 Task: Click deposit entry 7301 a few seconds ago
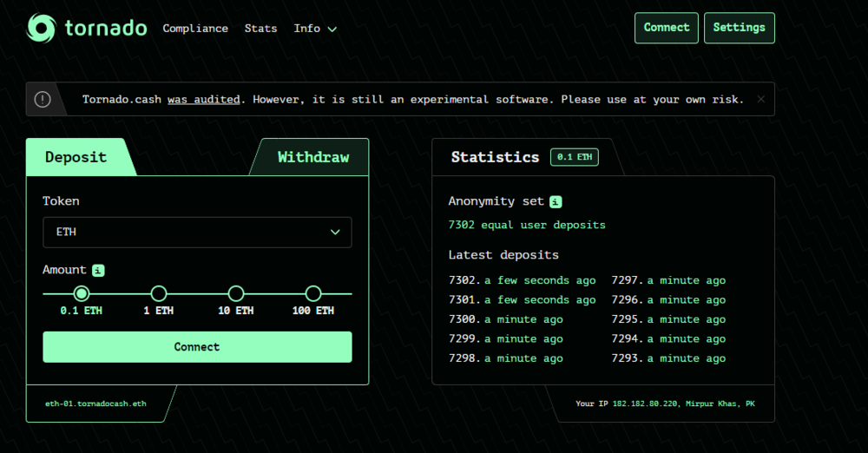[522, 299]
